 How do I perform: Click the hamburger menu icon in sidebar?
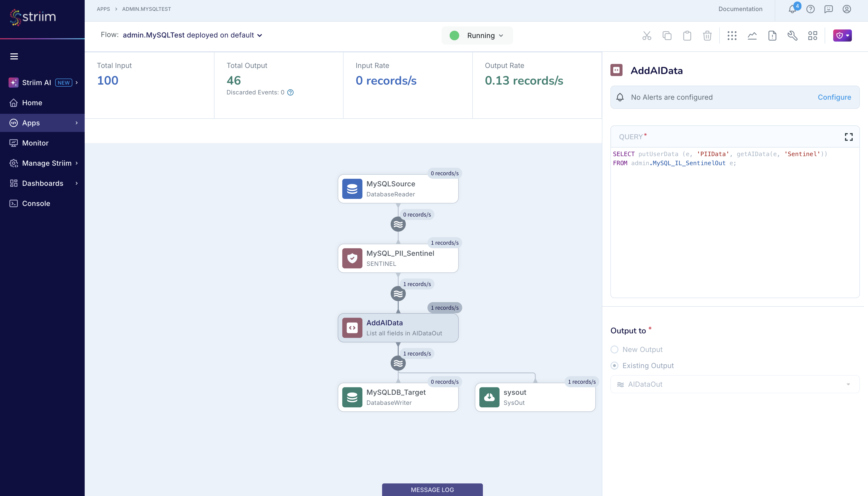coord(14,56)
